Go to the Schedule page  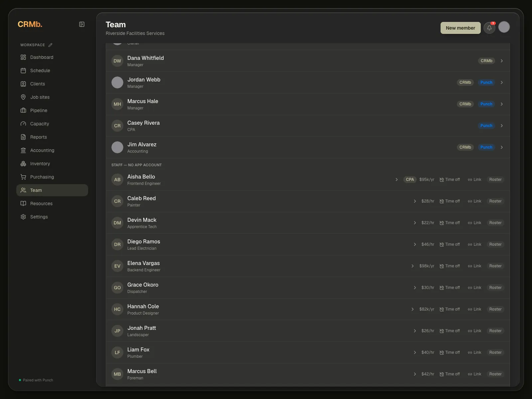click(52, 70)
